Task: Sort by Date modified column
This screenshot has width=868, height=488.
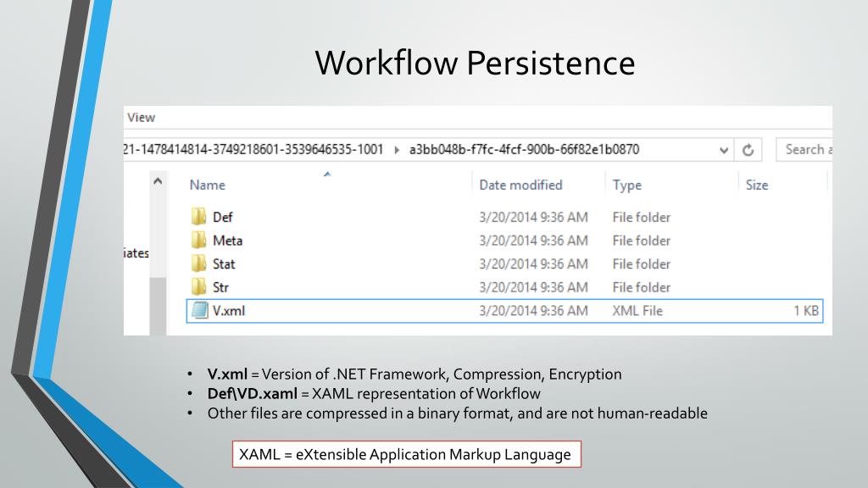Action: 520,185
